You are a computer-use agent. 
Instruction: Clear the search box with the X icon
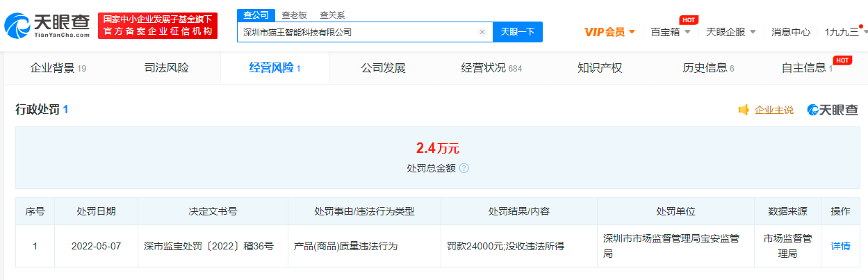(x=482, y=32)
